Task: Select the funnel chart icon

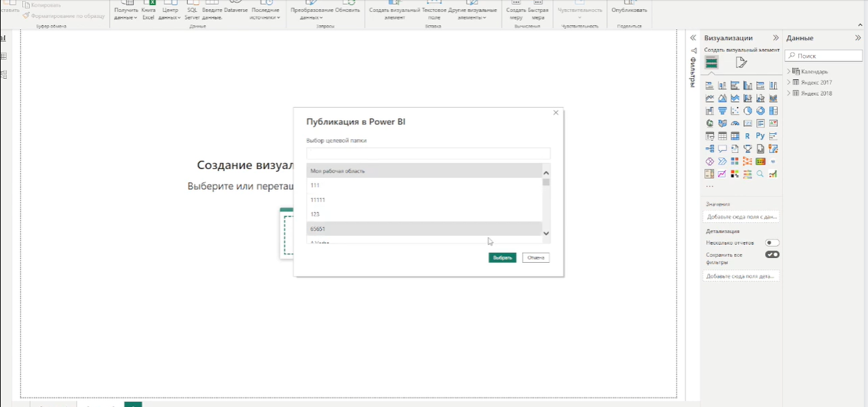Action: click(722, 110)
